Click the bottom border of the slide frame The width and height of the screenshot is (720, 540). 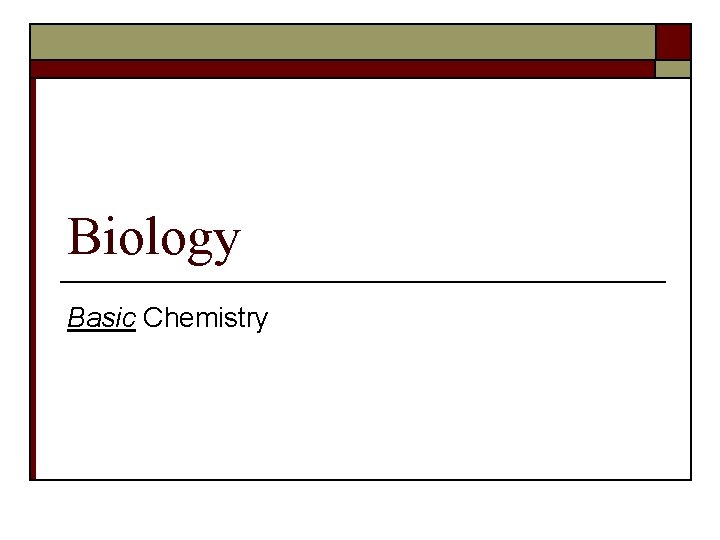click(x=360, y=480)
